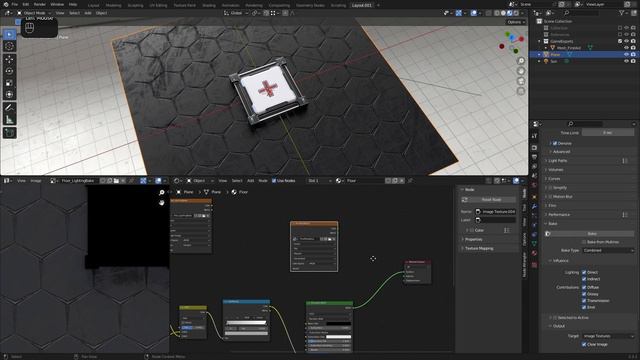Select the Scale tool
Image resolution: width=640 pixels, height=360 pixels.
click(x=9, y=83)
